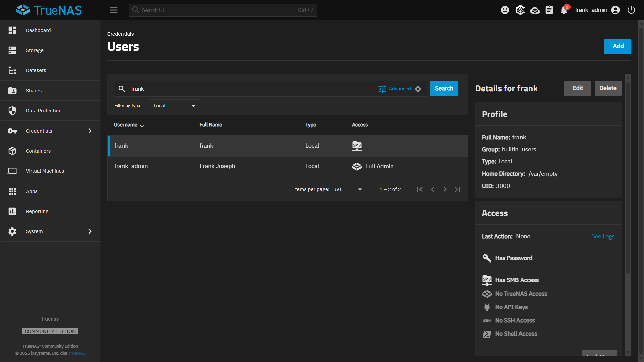Click the Add user button

[x=618, y=46]
